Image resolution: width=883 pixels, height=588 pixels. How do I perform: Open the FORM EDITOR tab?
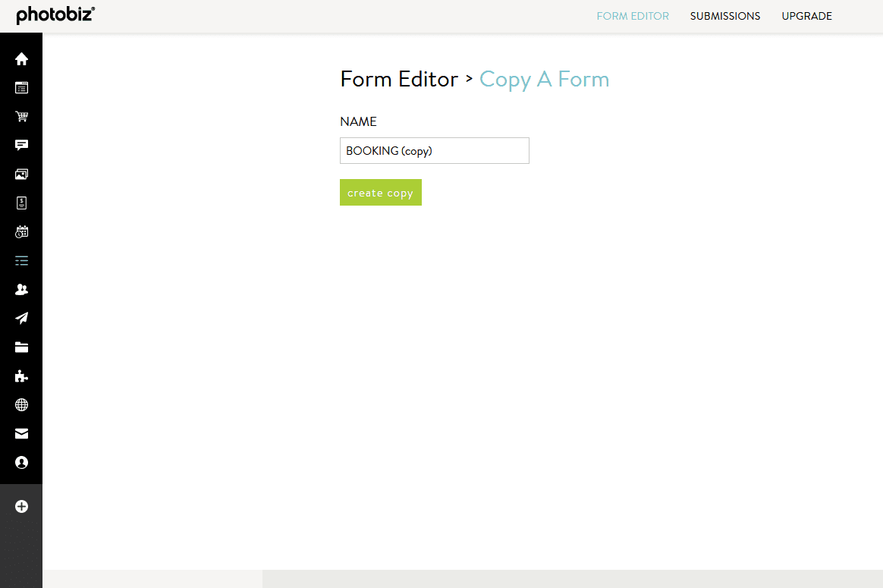(x=633, y=16)
